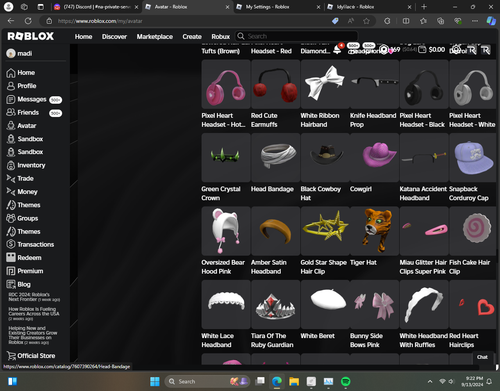Click the madi profile avatar in sidebar
Viewport: 500px width, 391px height.
click(x=11, y=53)
